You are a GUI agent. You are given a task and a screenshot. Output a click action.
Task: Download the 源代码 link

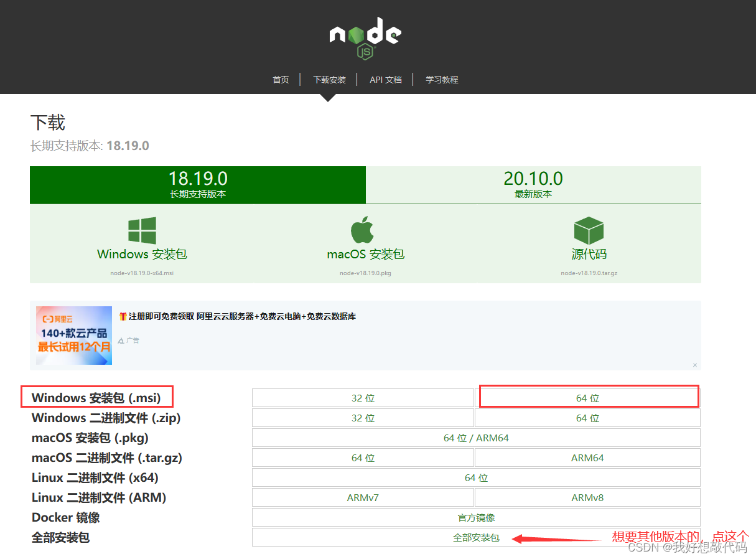(589, 254)
